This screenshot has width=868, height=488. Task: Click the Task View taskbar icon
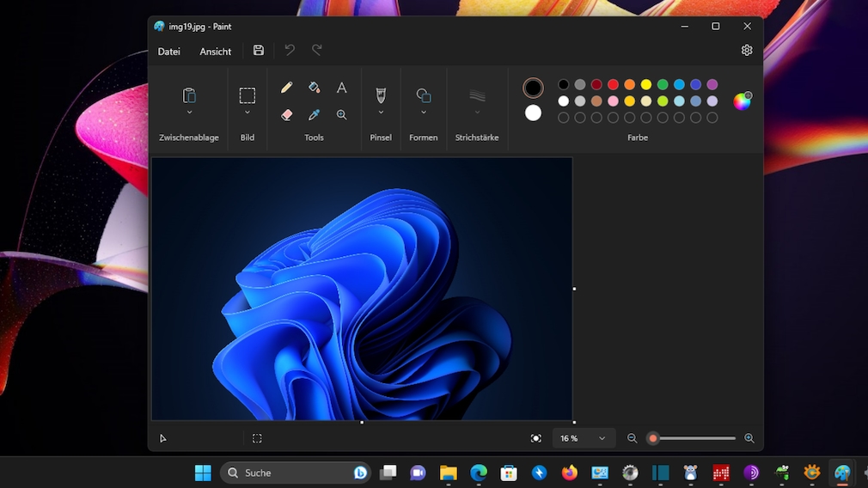(x=388, y=473)
